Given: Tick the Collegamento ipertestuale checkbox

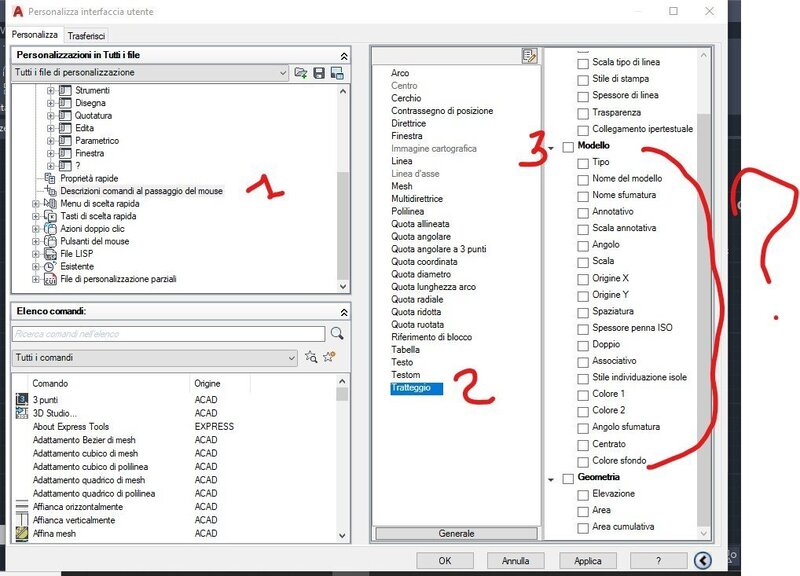Looking at the screenshot, I should coord(583,130).
